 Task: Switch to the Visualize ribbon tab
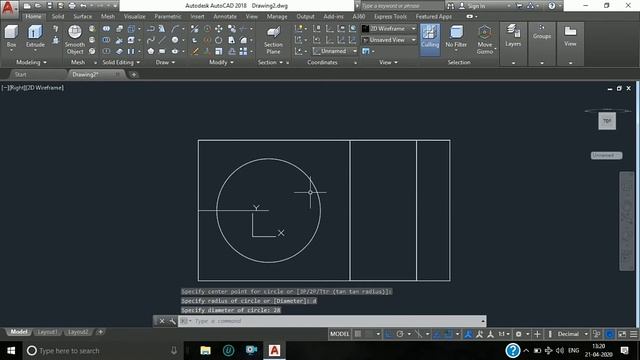tap(134, 17)
